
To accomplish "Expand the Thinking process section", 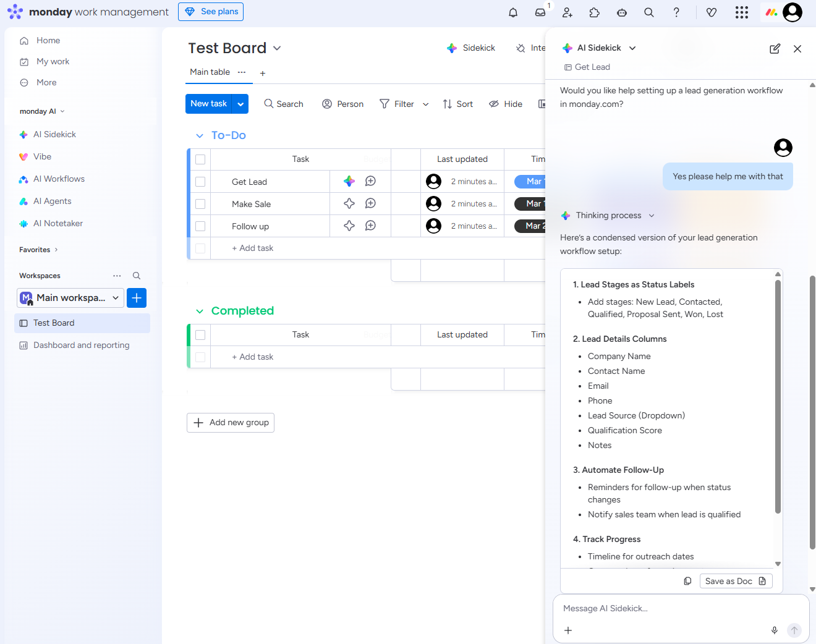I will [652, 215].
